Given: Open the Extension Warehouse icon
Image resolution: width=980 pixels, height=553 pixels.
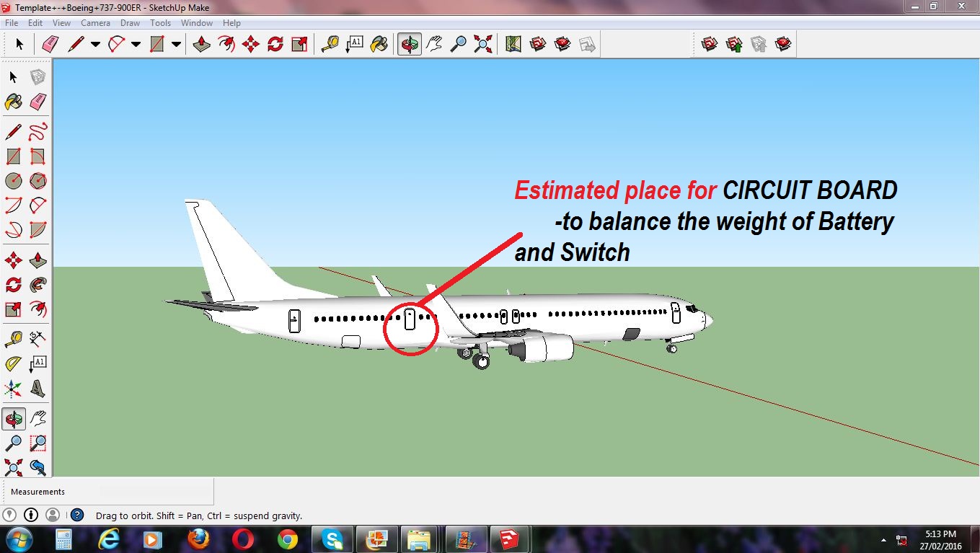Looking at the screenshot, I should 562,45.
